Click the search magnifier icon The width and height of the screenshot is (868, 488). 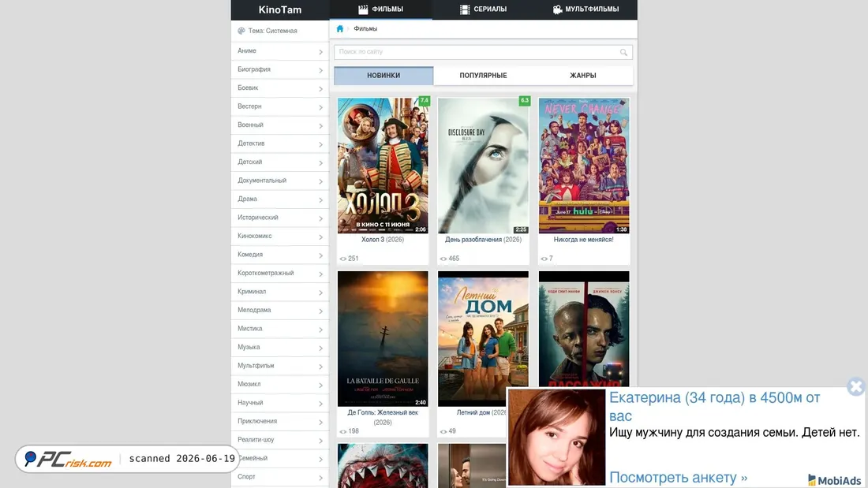click(x=624, y=52)
